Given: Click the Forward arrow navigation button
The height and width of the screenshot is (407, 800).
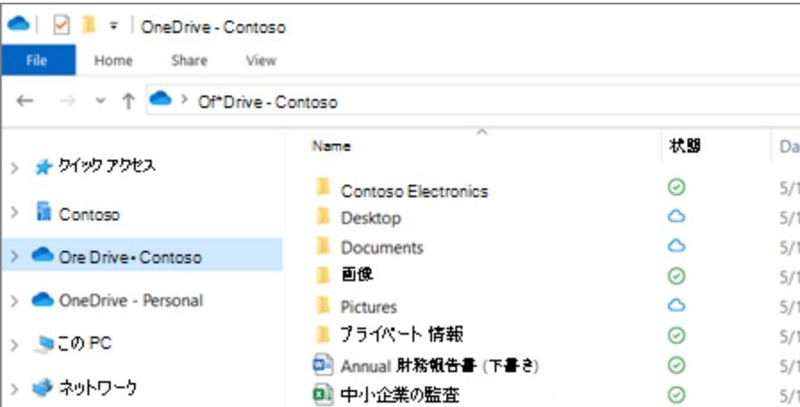Looking at the screenshot, I should 67,101.
